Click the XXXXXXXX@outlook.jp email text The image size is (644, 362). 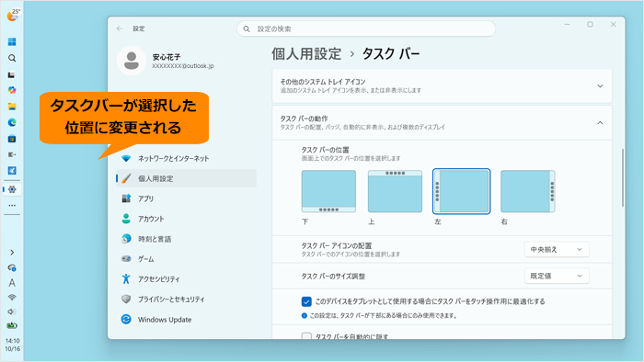[183, 65]
